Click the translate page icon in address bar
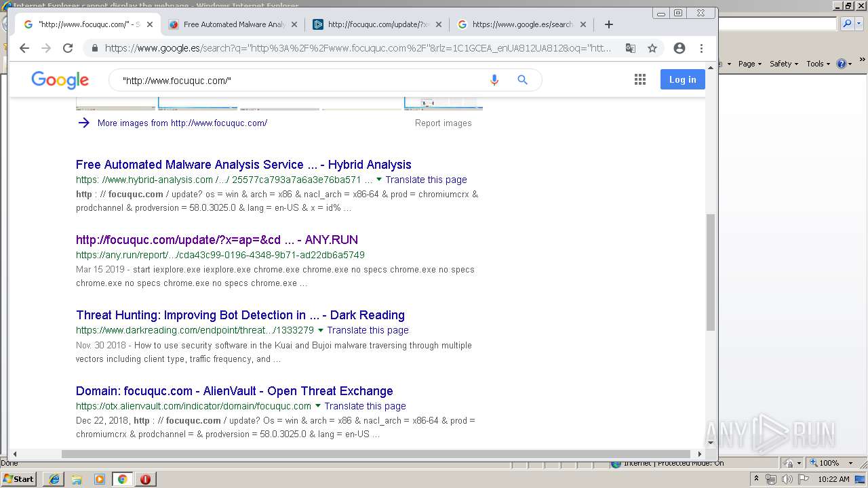Viewport: 868px width, 488px height. click(x=631, y=48)
